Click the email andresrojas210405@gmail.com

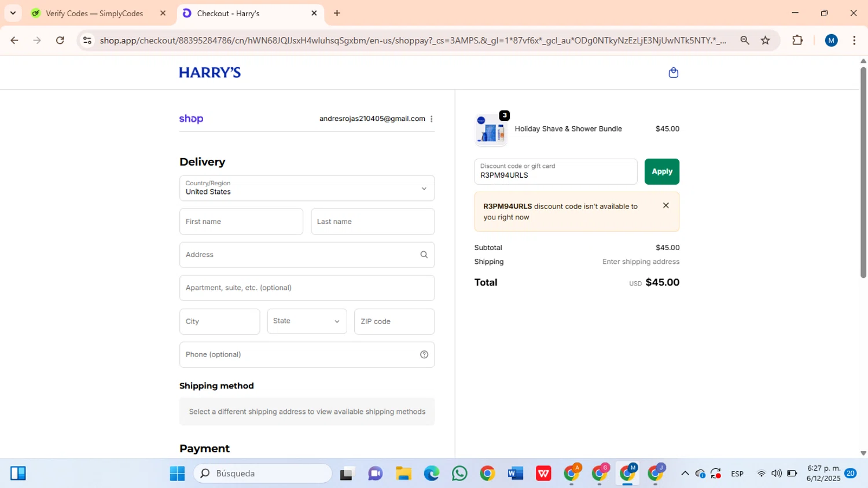372,119
